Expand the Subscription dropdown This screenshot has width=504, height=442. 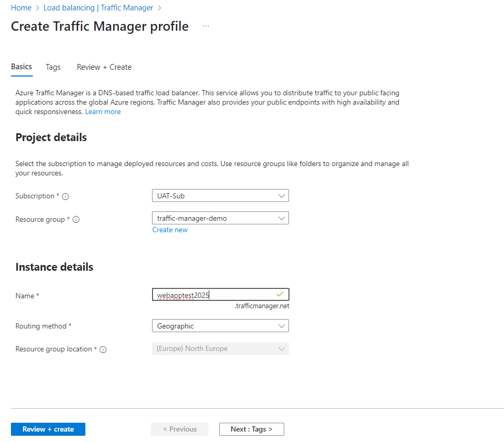220,196
